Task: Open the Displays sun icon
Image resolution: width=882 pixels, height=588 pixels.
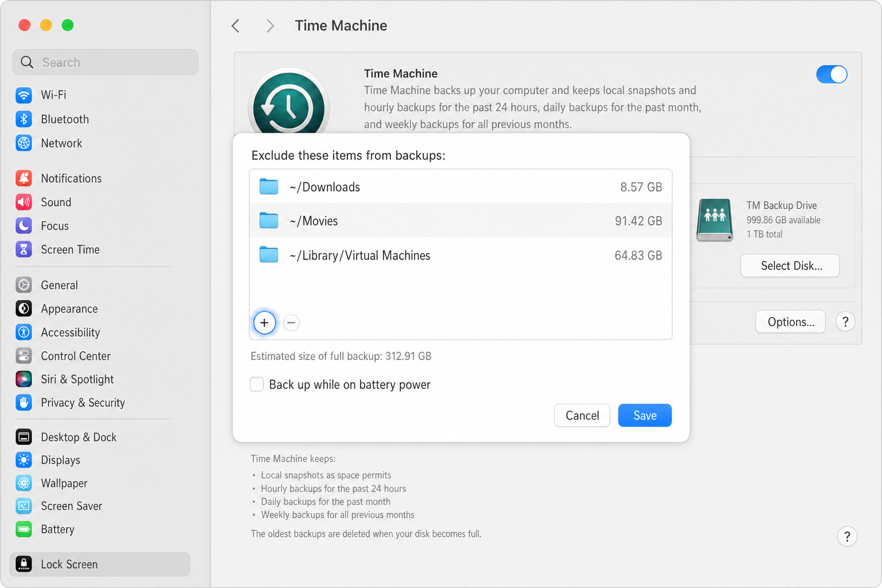Action: tap(24, 460)
